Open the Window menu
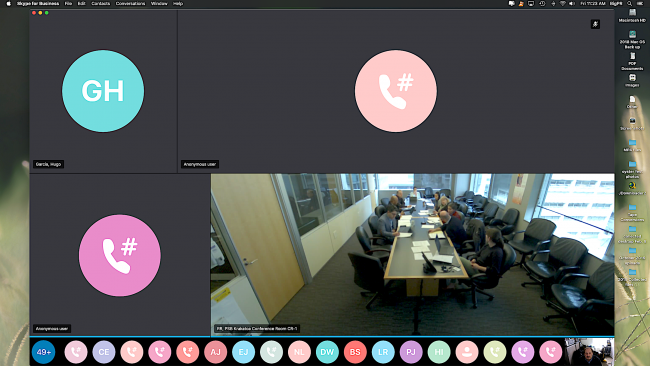650x366 pixels. pos(159,3)
